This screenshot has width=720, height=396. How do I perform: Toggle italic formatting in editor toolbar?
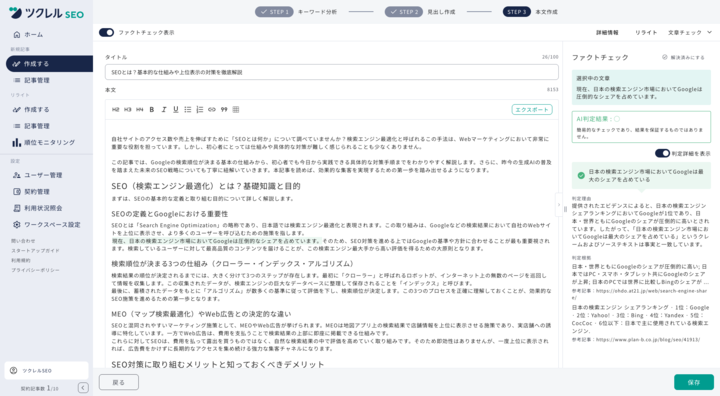tap(163, 109)
